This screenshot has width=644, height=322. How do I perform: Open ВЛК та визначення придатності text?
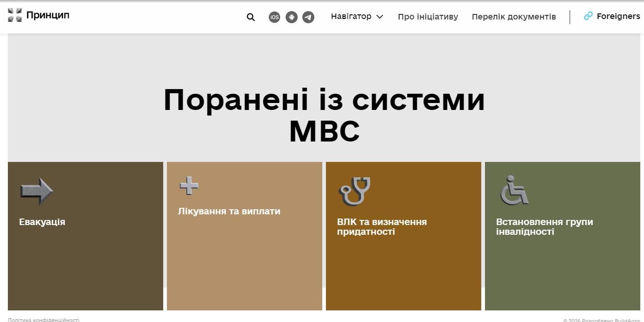click(382, 226)
